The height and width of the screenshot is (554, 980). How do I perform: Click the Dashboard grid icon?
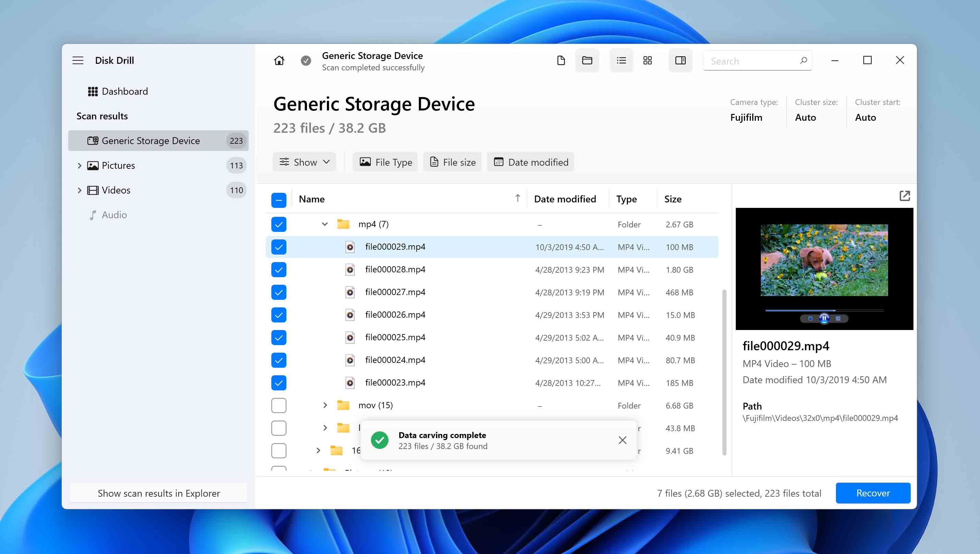(93, 91)
